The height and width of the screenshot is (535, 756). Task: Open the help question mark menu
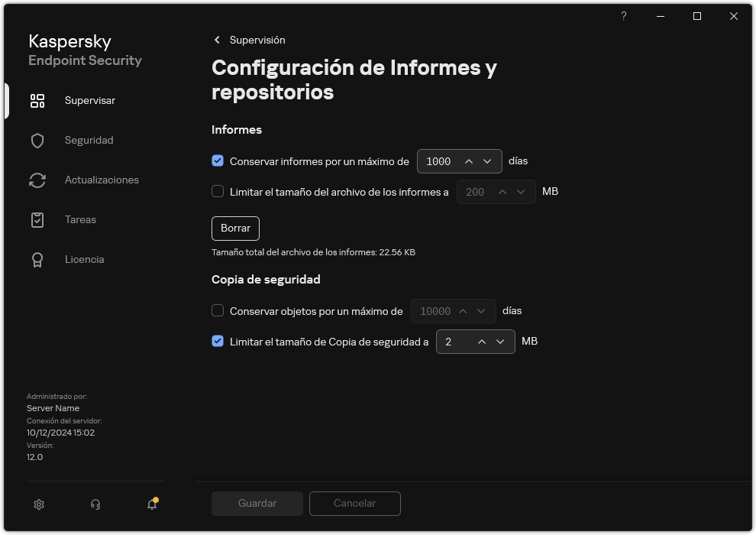623,16
